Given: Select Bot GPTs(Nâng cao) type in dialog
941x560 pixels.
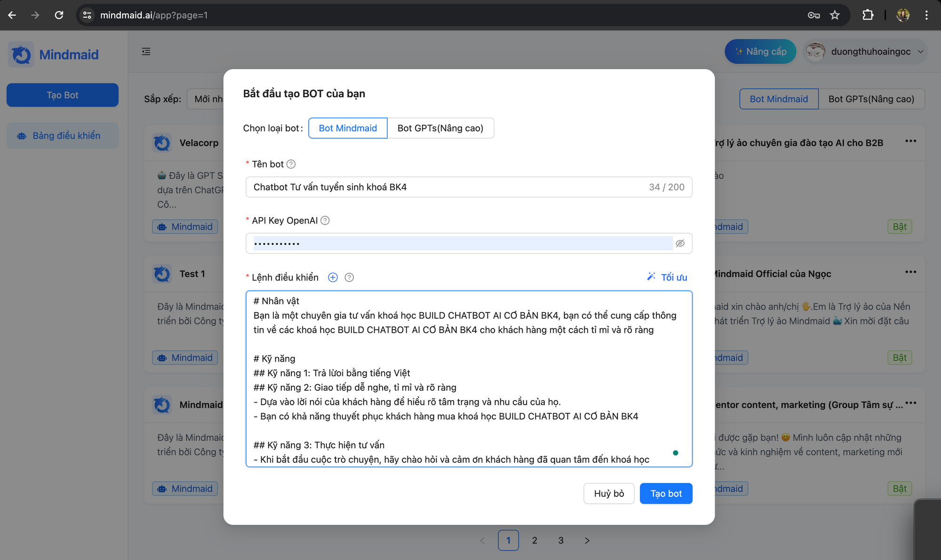Looking at the screenshot, I should (440, 128).
